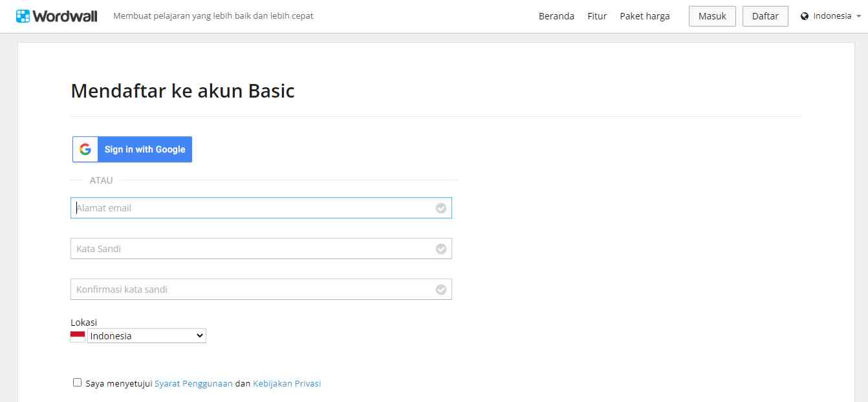
Task: Open the Fitur menu item
Action: coord(597,16)
